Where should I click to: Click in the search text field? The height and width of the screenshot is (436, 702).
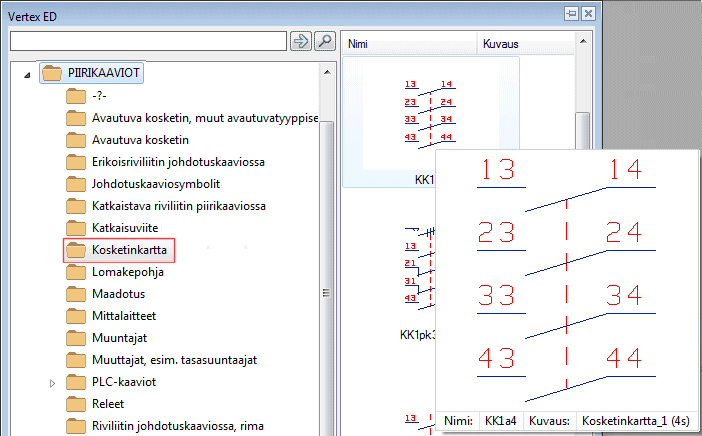coord(148,41)
